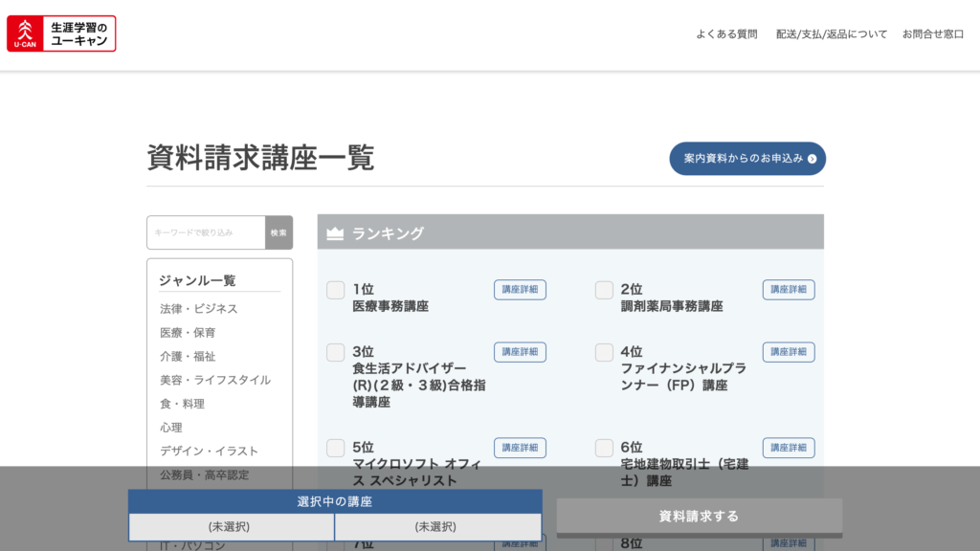
Task: Check the 6位 宅地建物取引士 checkbox
Action: coord(604,448)
